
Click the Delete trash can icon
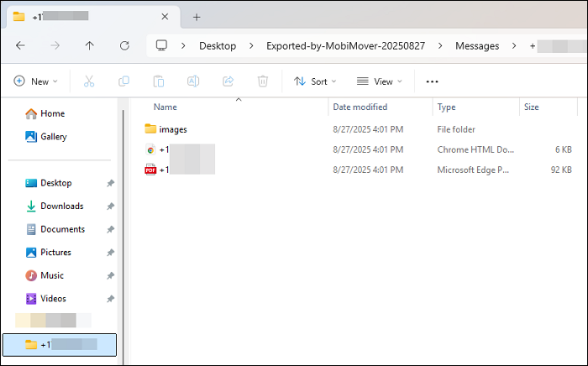[263, 81]
